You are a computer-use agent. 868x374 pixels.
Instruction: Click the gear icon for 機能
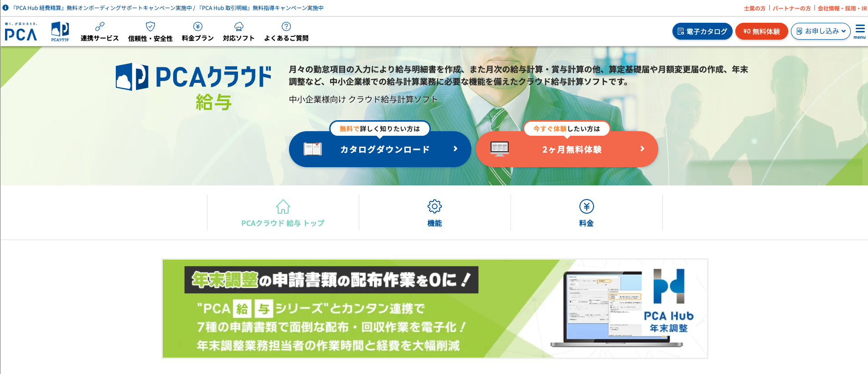434,206
